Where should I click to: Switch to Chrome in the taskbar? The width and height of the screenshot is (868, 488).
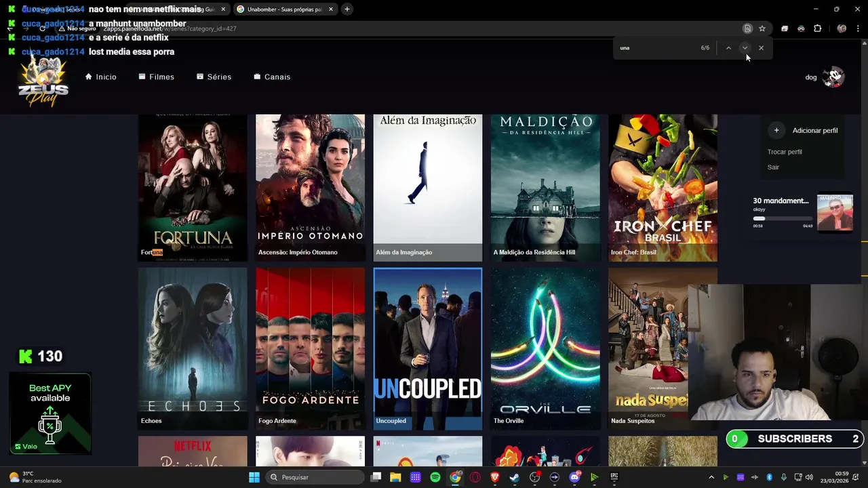pos(455,477)
